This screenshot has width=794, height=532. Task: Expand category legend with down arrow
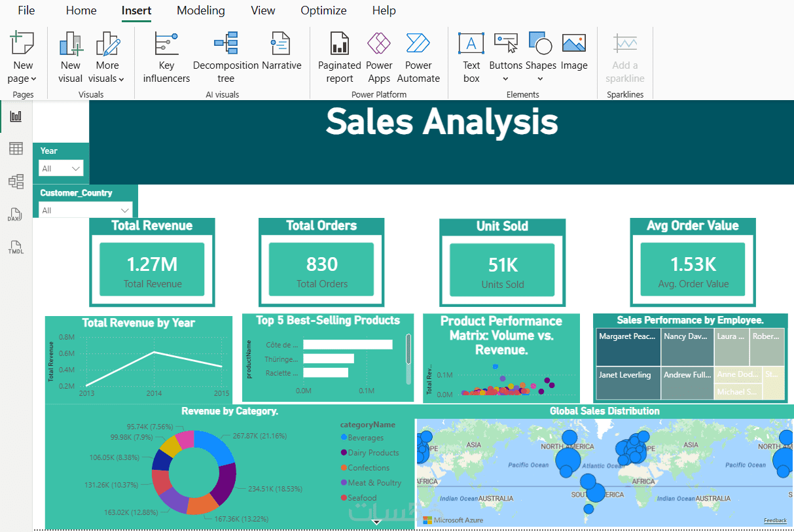376,522
